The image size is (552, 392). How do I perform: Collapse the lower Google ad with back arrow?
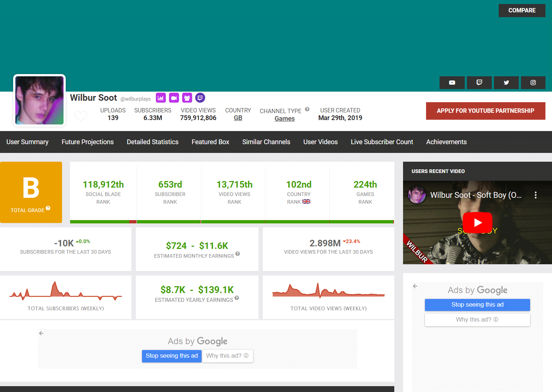(41, 333)
